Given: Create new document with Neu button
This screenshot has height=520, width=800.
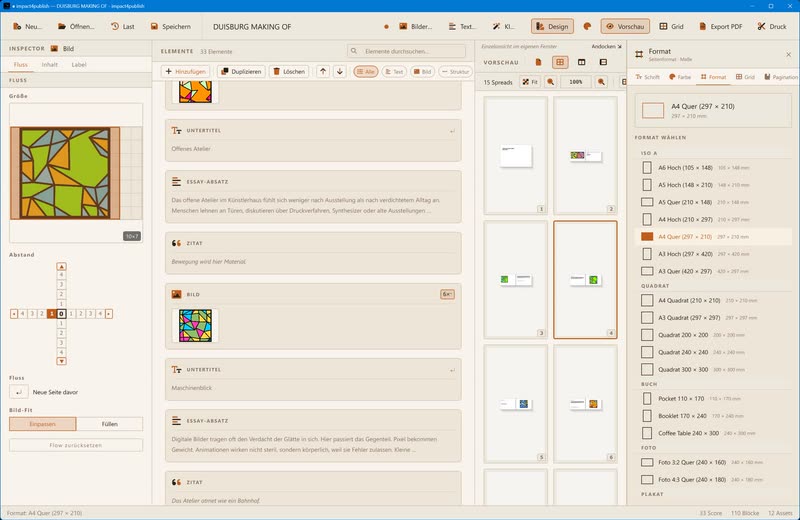Looking at the screenshot, I should [28, 27].
